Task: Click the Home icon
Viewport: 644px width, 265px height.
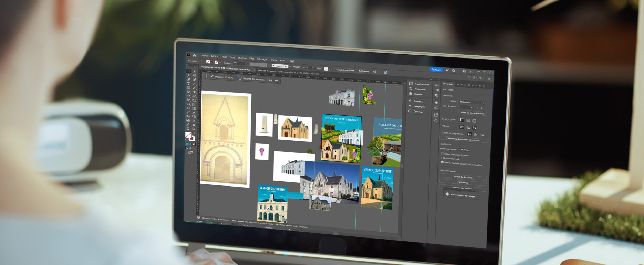Action: pyautogui.click(x=195, y=55)
